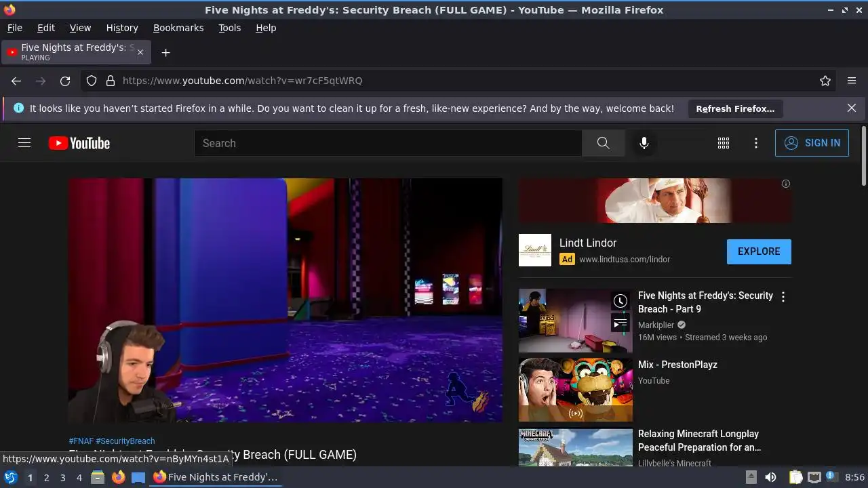Open www.lindtusa.com/lindor ad link
Screen dimensions: 868x488
625,259
